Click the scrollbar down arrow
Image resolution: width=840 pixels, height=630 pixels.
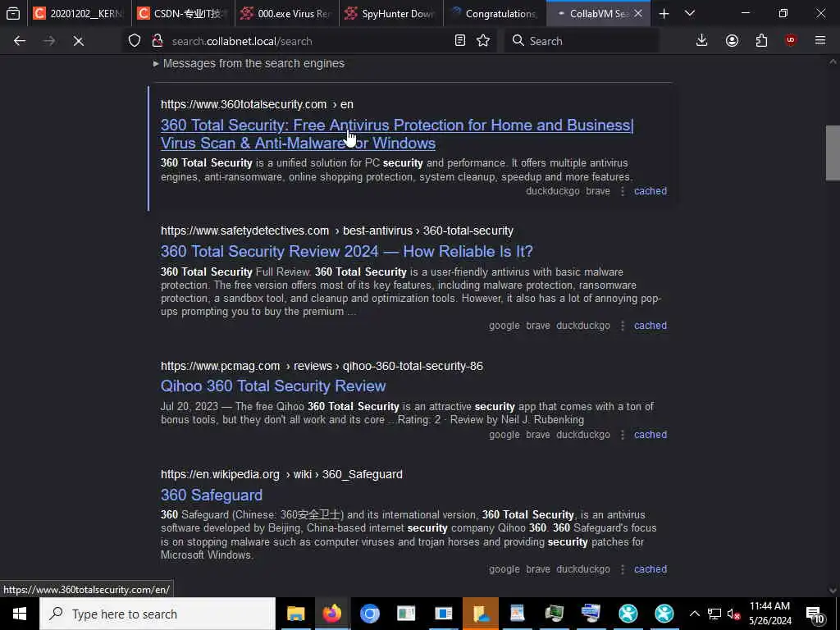(833, 591)
